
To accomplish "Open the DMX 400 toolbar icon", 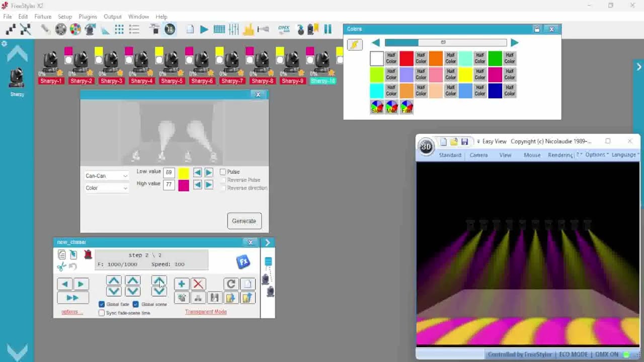I will click(x=284, y=30).
